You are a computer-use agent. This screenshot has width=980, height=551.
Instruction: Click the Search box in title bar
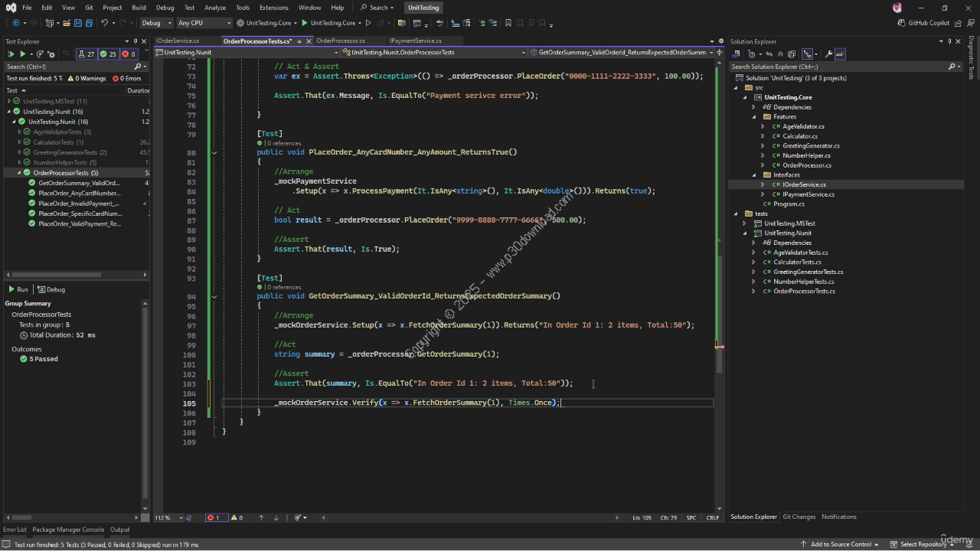(x=378, y=8)
